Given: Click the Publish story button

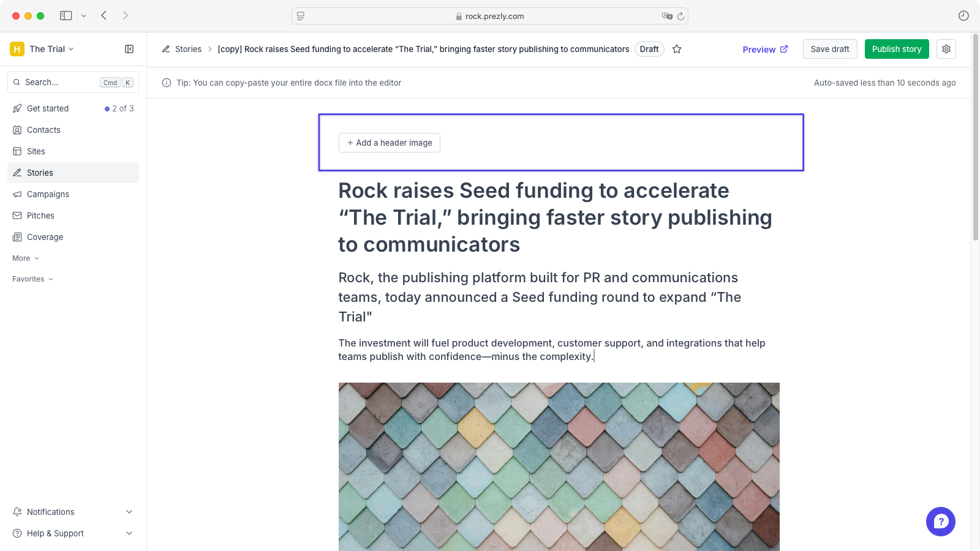Looking at the screenshot, I should pyautogui.click(x=897, y=49).
